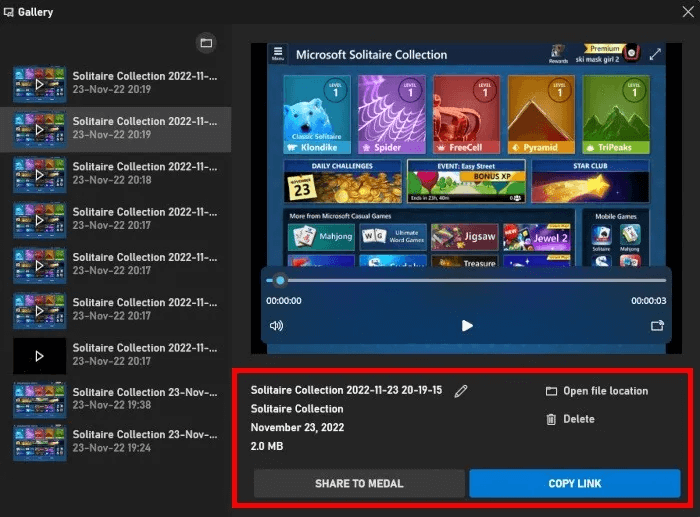The image size is (700, 517).
Task: Click the Spider game tile in preview
Action: click(392, 114)
